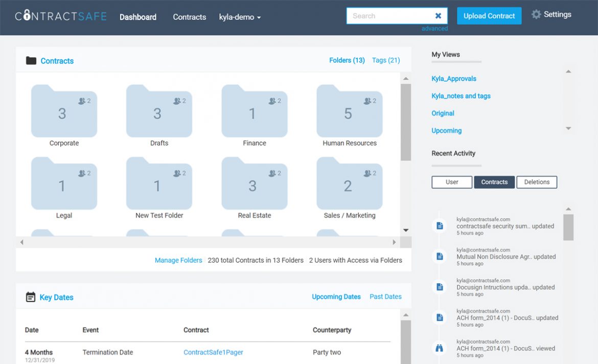Open Manage Folders
Screen dimensions: 598x364
pyautogui.click(x=178, y=260)
